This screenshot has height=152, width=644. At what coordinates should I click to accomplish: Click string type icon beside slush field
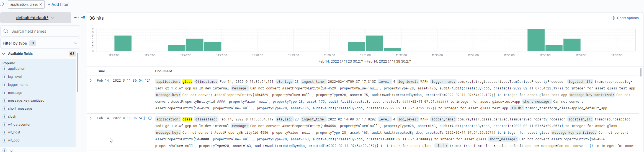(x=5, y=117)
